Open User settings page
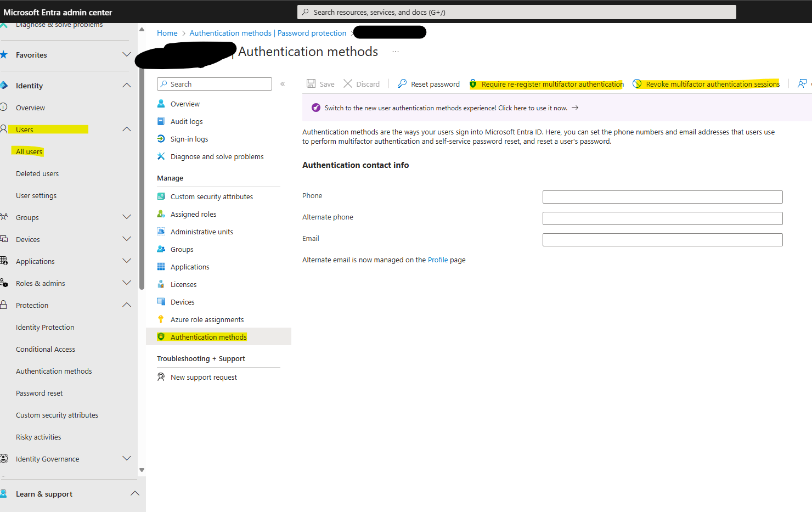Image resolution: width=812 pixels, height=512 pixels. tap(36, 195)
